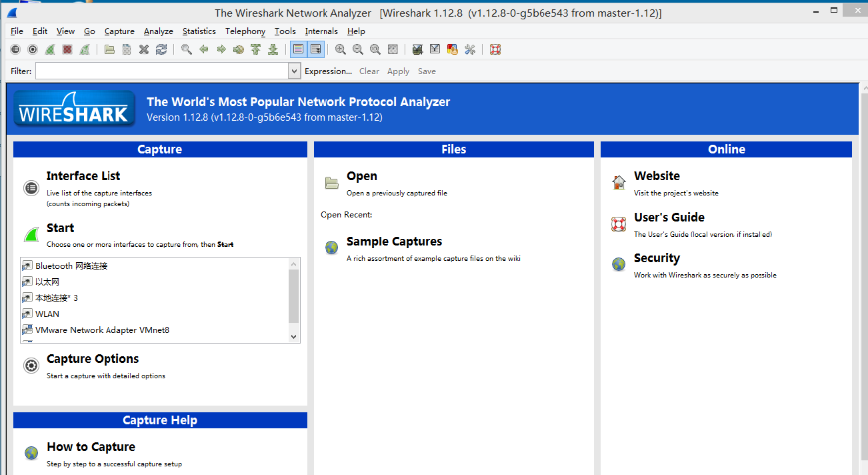The image size is (868, 475).
Task: Expand the filter history dropdown arrow
Action: pos(295,71)
